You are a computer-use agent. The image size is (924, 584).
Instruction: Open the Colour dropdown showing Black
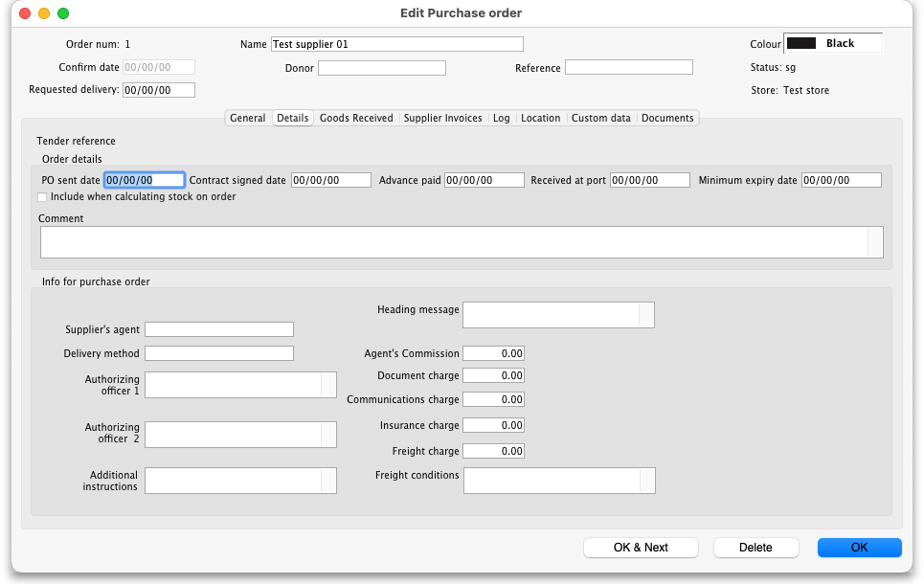(832, 44)
